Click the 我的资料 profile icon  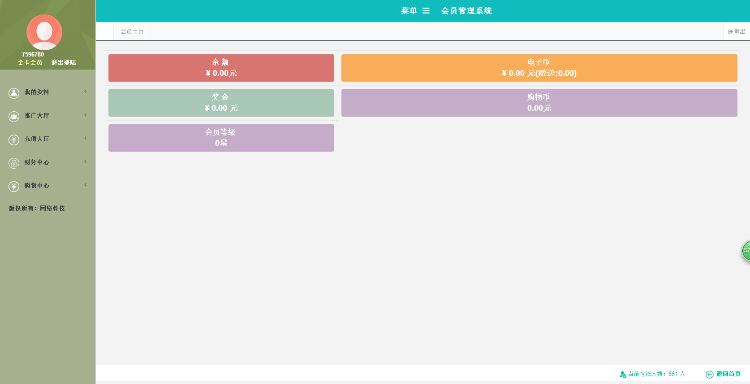[13, 93]
